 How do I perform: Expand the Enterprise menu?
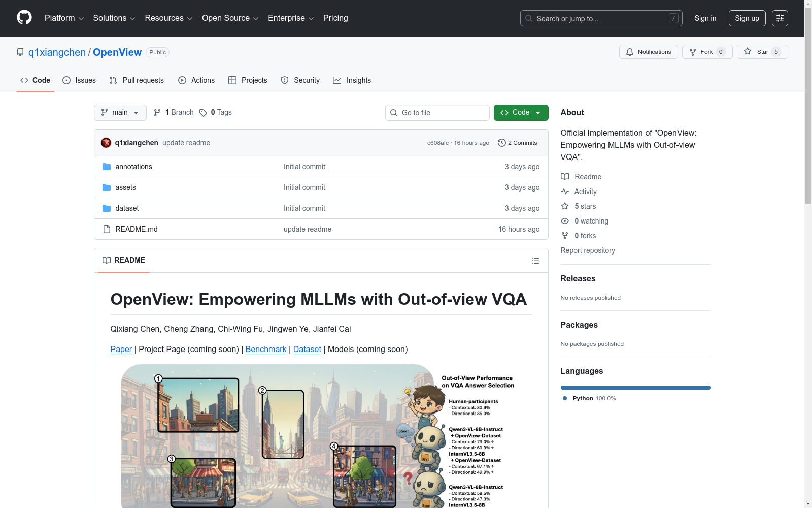[291, 18]
